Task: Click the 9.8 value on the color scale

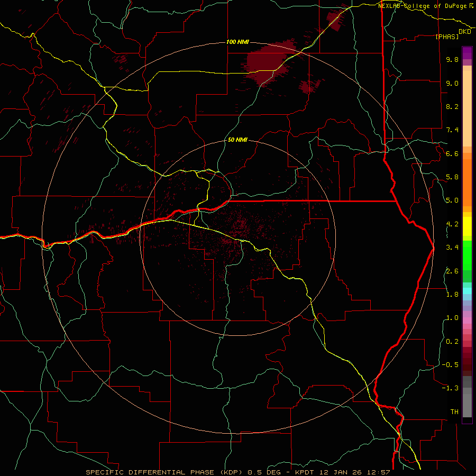Action: point(452,59)
